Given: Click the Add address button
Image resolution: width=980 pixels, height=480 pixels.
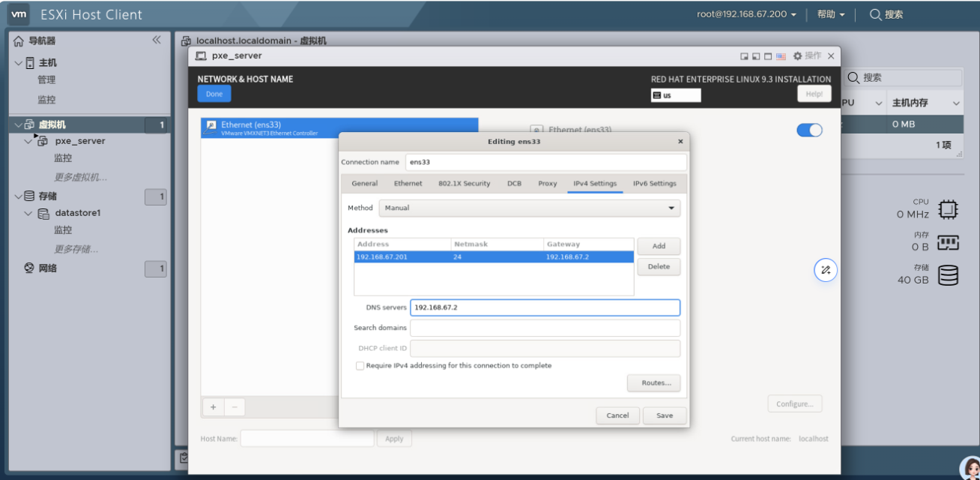Looking at the screenshot, I should [x=659, y=246].
